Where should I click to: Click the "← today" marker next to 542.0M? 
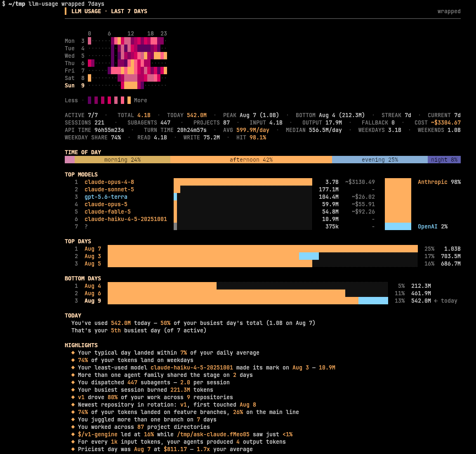coord(445,301)
